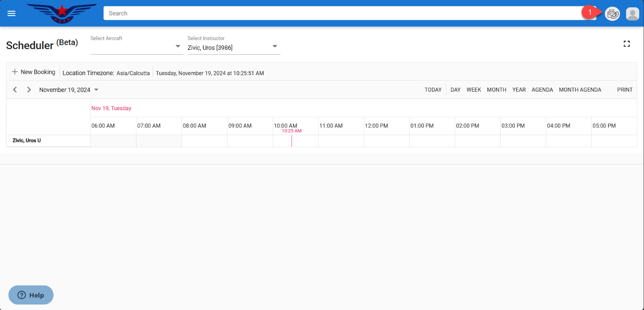644x310 pixels.
Task: Toggle fullscreen scheduler view
Action: (627, 44)
